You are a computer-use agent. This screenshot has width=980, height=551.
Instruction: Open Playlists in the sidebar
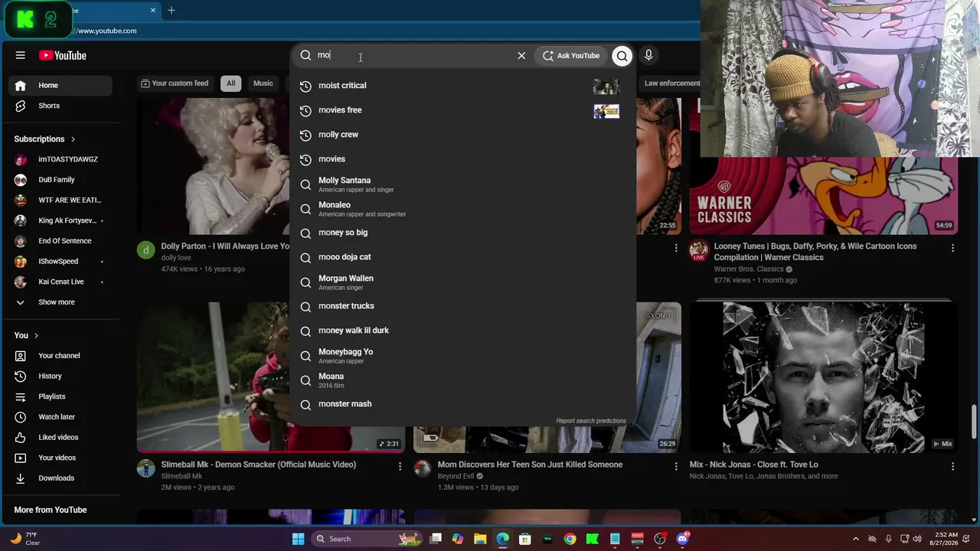pyautogui.click(x=60, y=396)
